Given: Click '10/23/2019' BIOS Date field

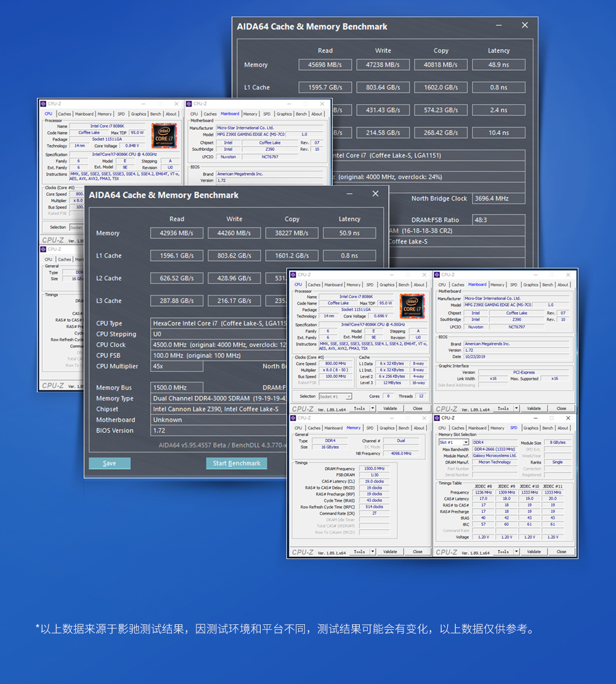Looking at the screenshot, I should [x=516, y=357].
